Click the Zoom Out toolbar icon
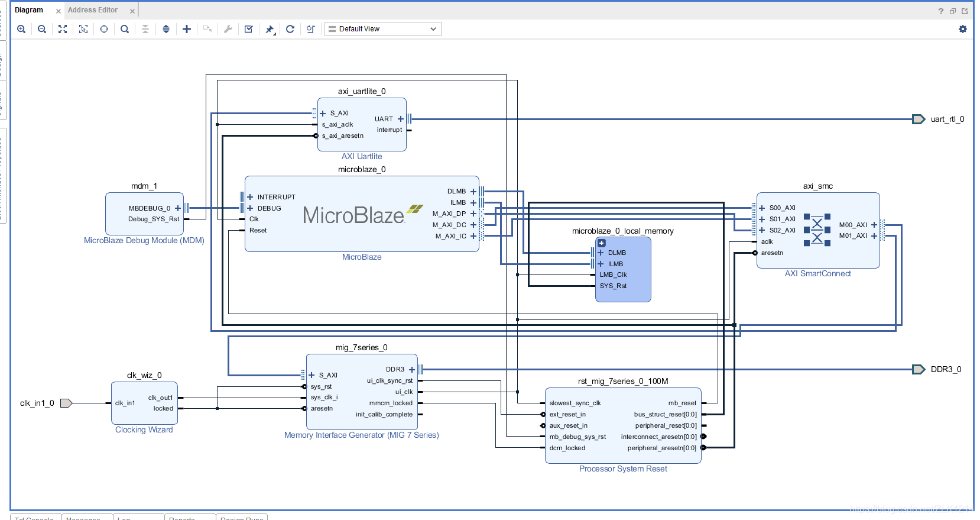980x520 pixels. (x=42, y=29)
